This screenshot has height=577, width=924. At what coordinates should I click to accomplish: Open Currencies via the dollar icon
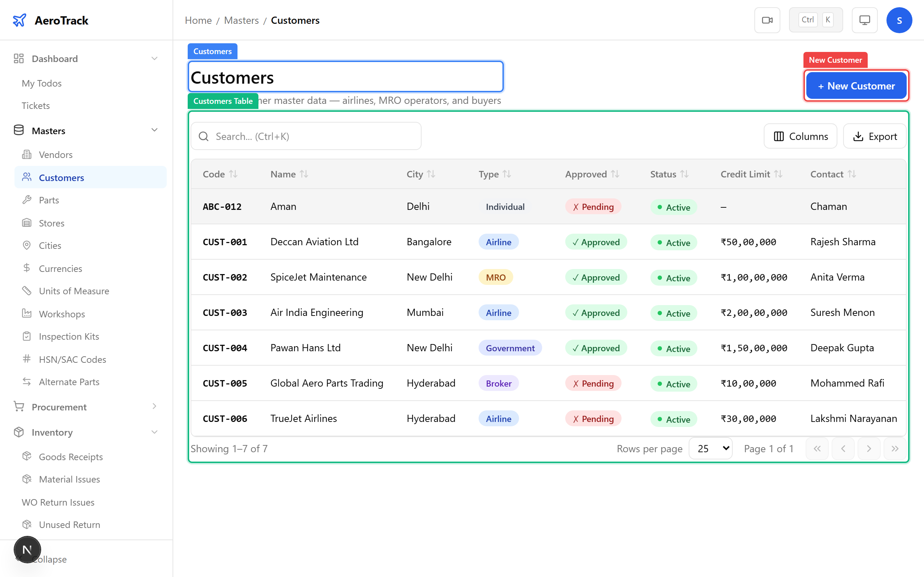tap(27, 268)
